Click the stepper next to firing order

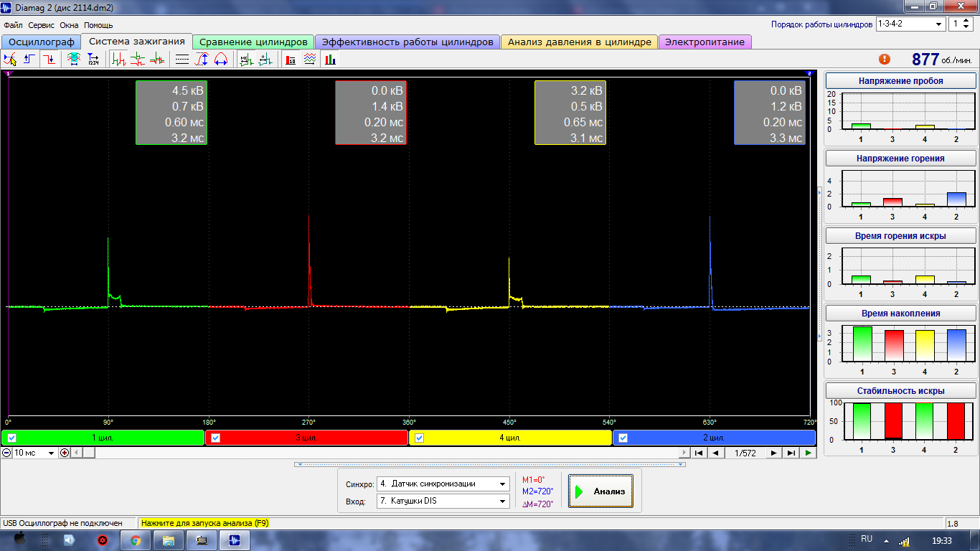[x=966, y=24]
